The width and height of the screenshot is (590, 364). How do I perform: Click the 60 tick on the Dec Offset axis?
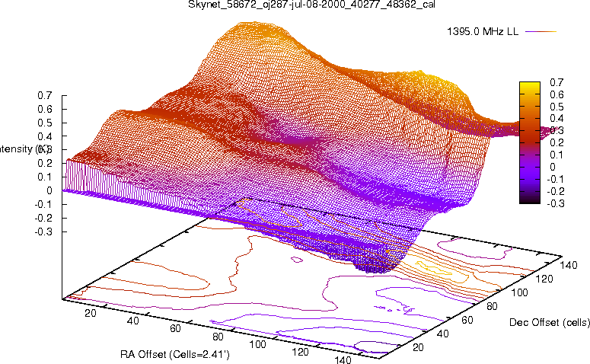coord(467,320)
